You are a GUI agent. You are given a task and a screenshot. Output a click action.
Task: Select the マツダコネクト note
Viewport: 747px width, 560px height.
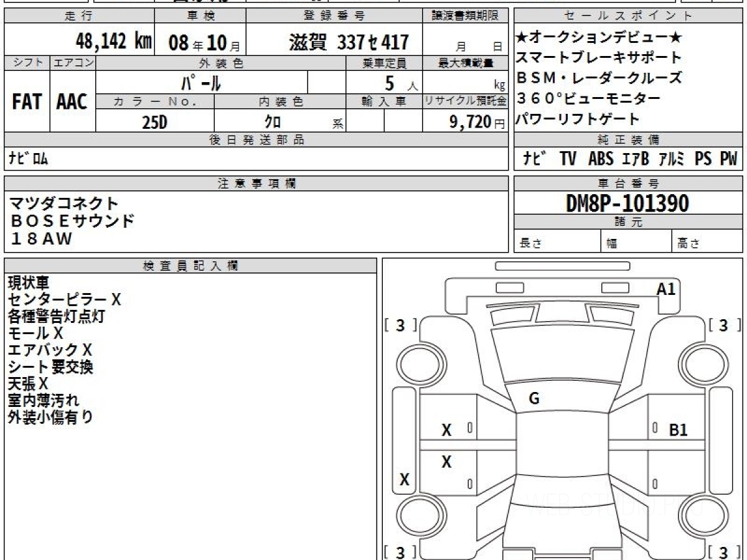tap(63, 203)
